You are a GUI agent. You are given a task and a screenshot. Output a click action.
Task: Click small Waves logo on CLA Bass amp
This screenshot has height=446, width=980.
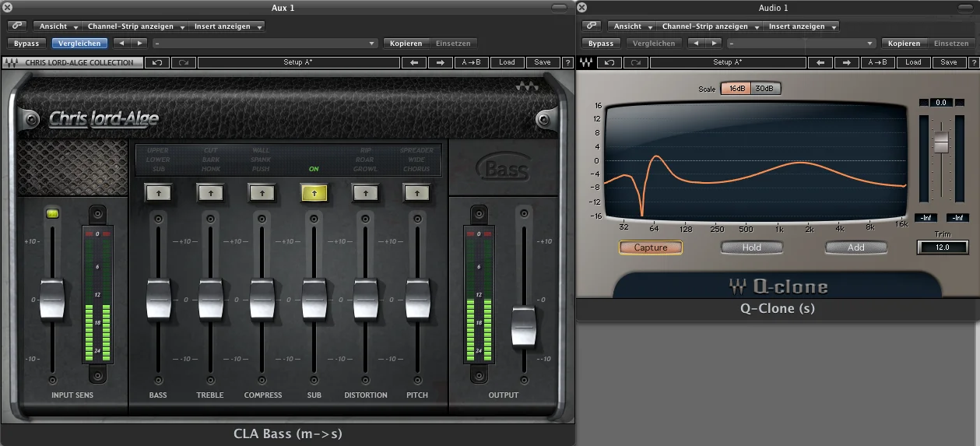(528, 87)
